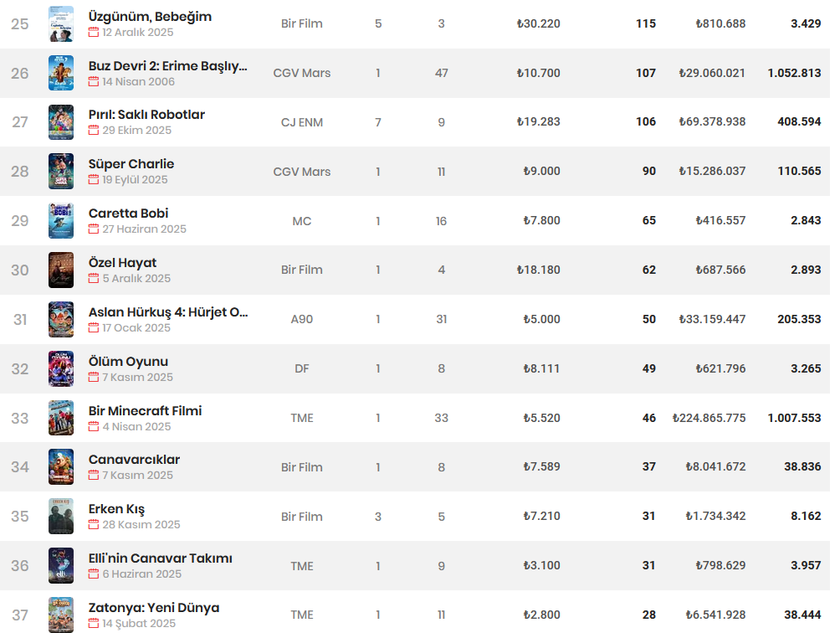Click calendar icon next to 14 Şubat 2025

tap(94, 623)
